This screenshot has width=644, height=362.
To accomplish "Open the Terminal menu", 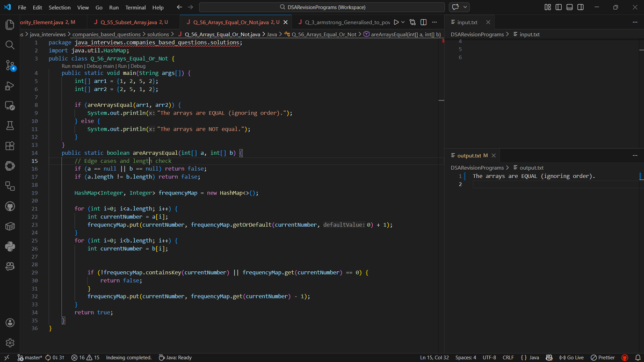I will 135,8.
